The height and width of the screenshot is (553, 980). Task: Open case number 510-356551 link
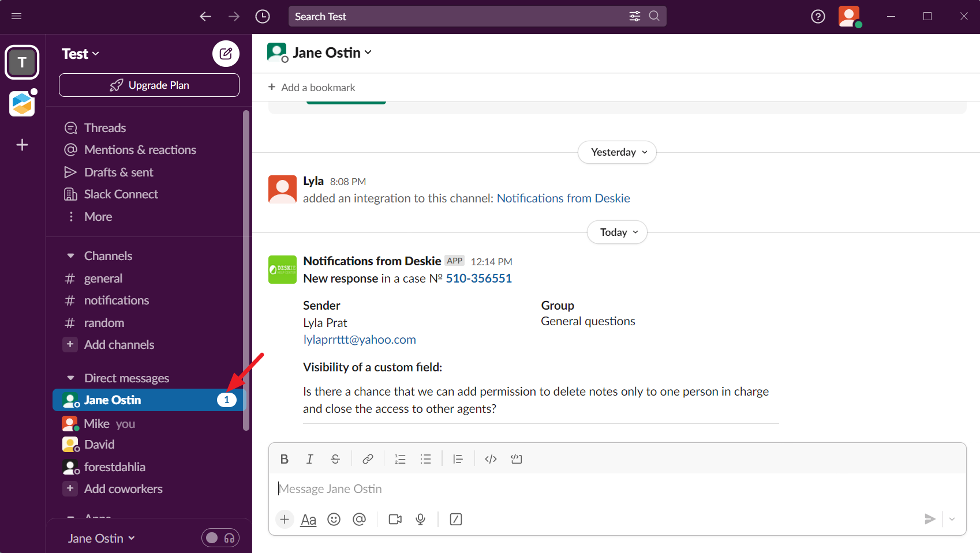(479, 279)
